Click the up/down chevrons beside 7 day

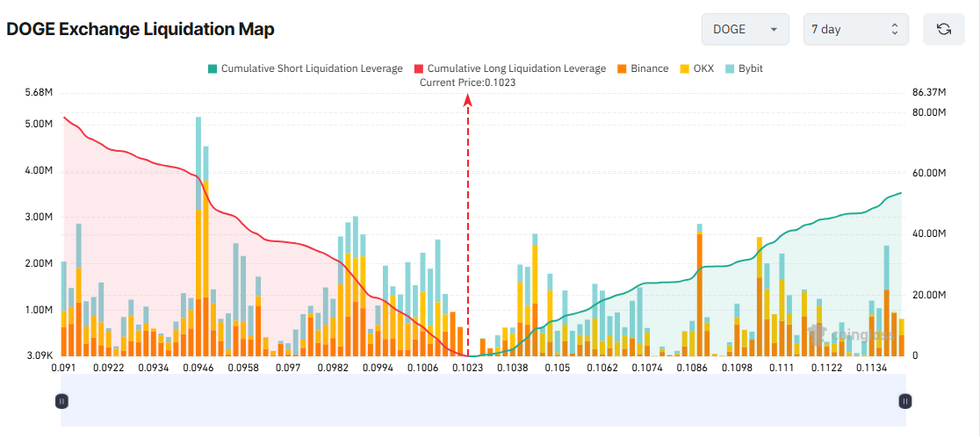coord(894,29)
